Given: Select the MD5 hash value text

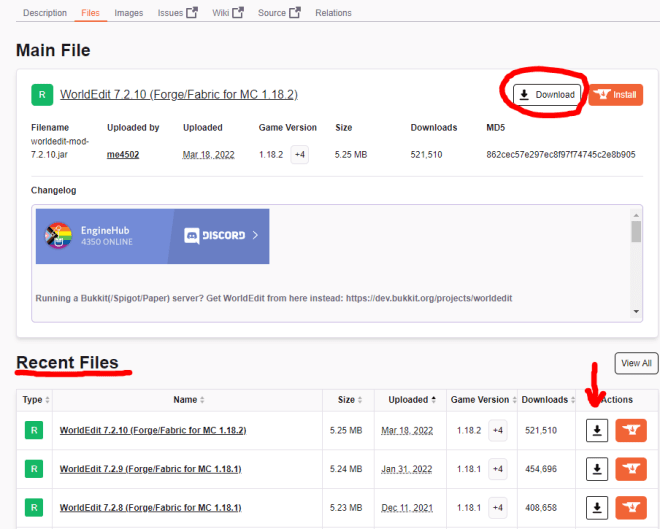Looking at the screenshot, I should [561, 154].
